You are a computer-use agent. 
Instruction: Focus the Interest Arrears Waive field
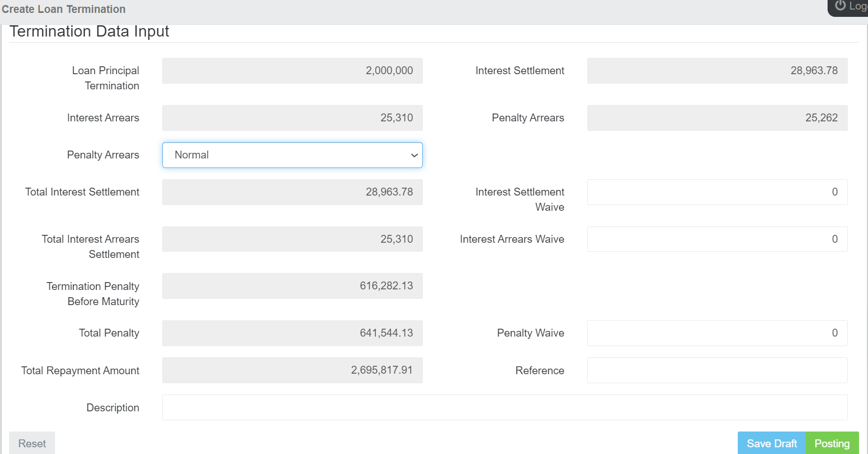[717, 239]
